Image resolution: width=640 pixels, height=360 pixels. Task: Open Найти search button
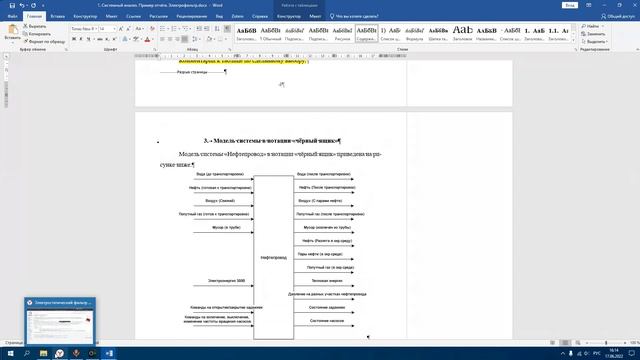tap(593, 26)
